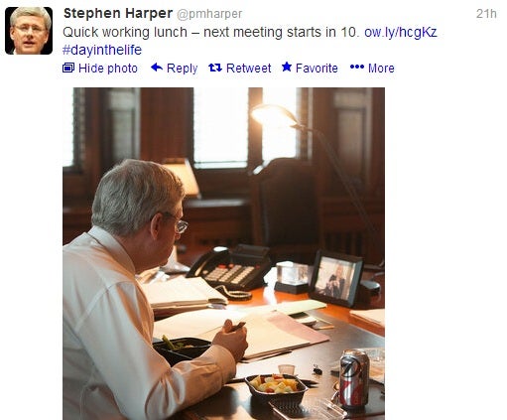
Task: Reply to the tweet via Reply text
Action: pos(182,69)
